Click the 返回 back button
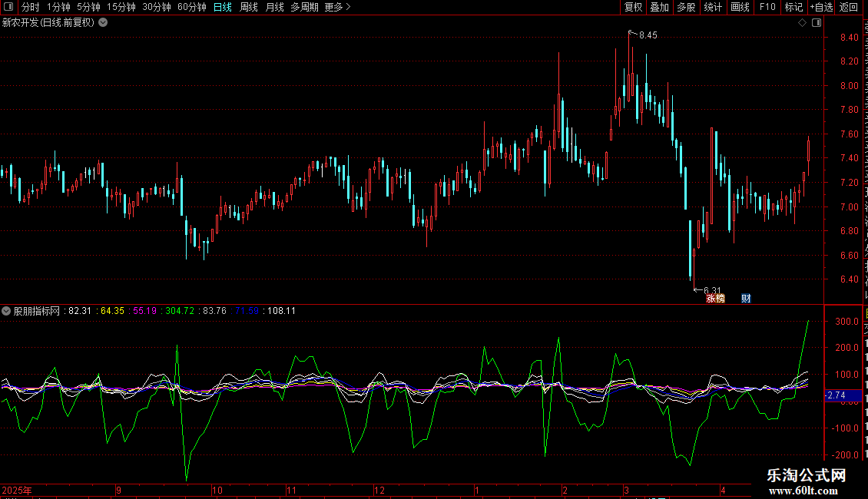 pyautogui.click(x=849, y=7)
